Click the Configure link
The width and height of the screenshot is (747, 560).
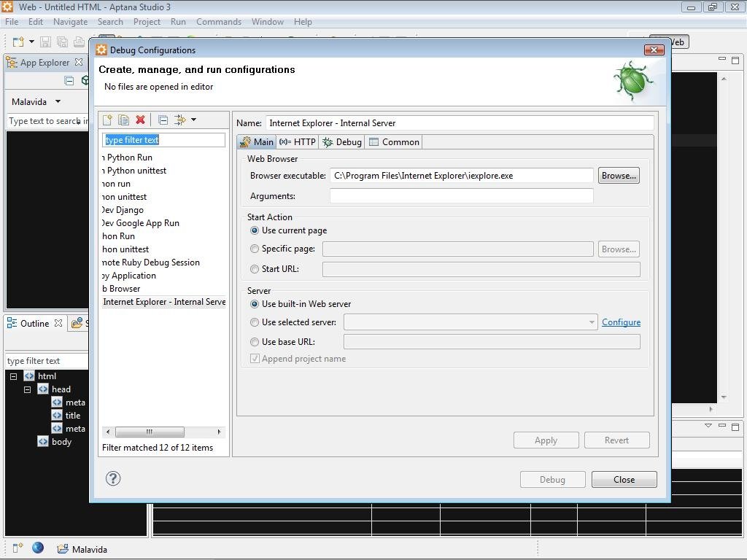[622, 322]
